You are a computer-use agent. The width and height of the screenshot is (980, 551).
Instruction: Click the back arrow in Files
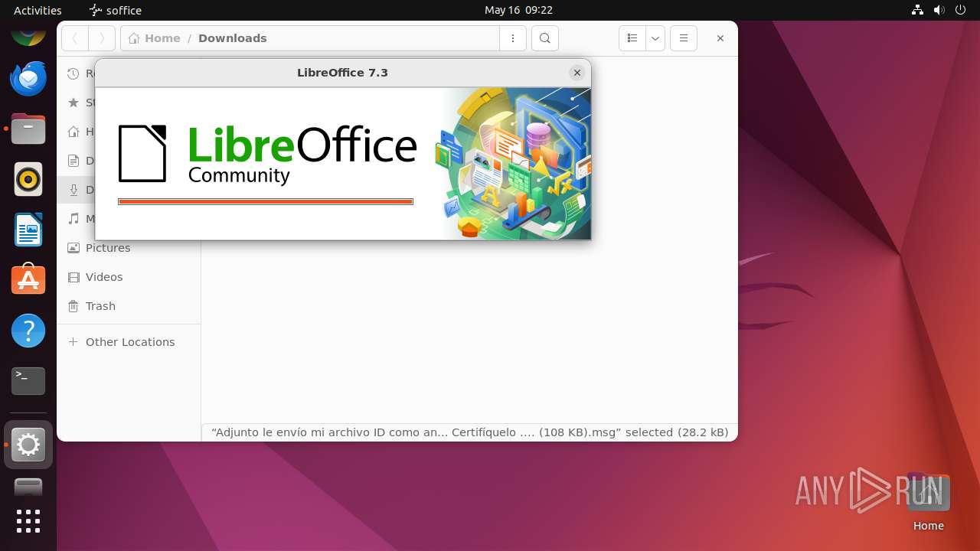click(x=75, y=38)
